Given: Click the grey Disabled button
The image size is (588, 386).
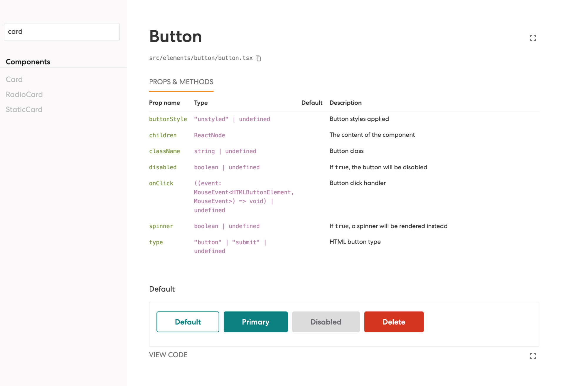Looking at the screenshot, I should 326,322.
